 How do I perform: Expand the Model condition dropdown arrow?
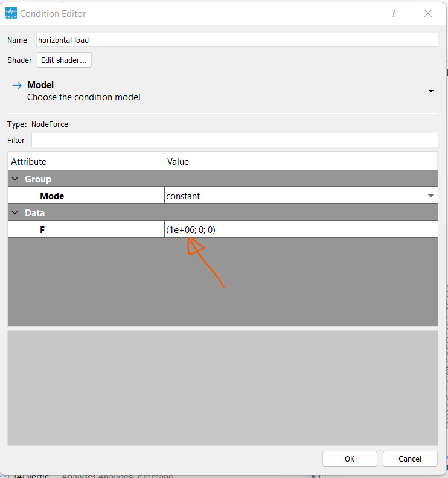point(431,91)
